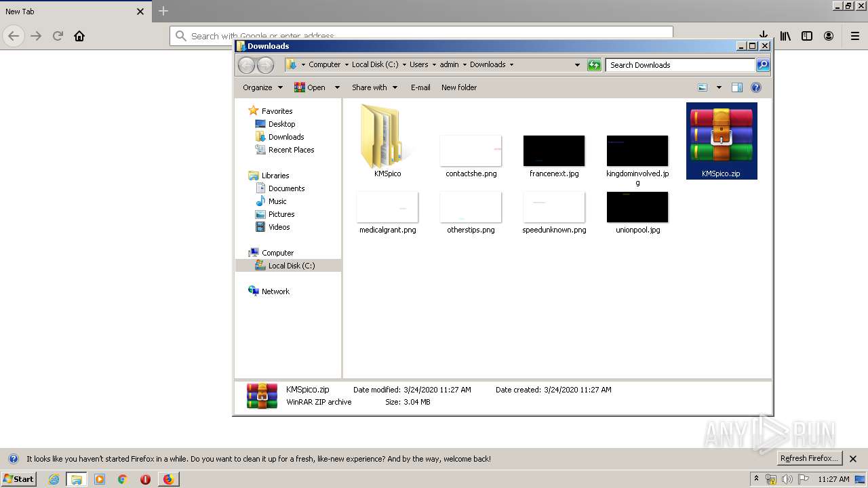Open Downloads in Favorites
This screenshot has height=488, width=868.
[x=279, y=137]
